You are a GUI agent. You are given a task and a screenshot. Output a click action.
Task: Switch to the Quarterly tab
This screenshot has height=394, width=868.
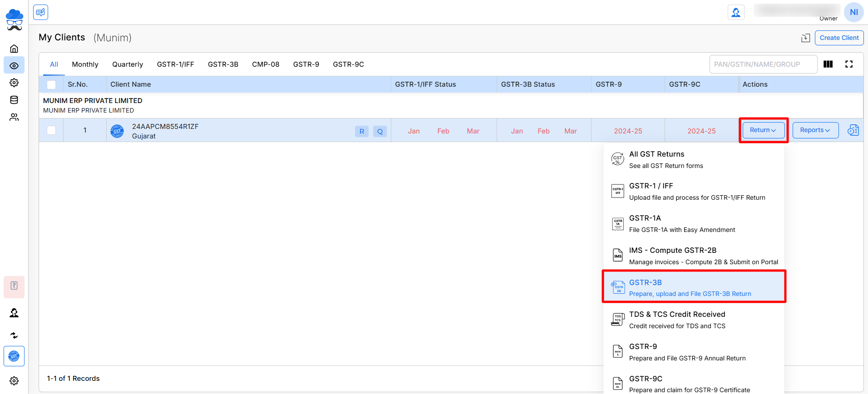pyautogui.click(x=128, y=64)
